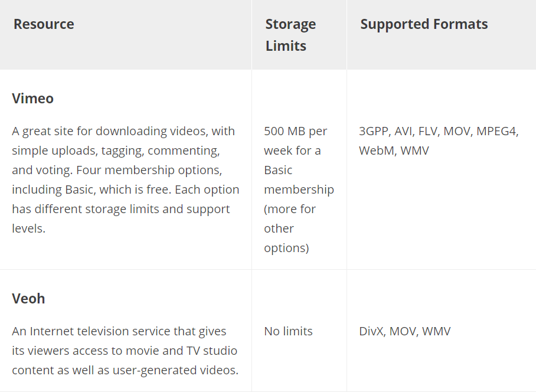Click the Veoh description paragraph
Viewport: 536px width, 392px height.
point(125,351)
